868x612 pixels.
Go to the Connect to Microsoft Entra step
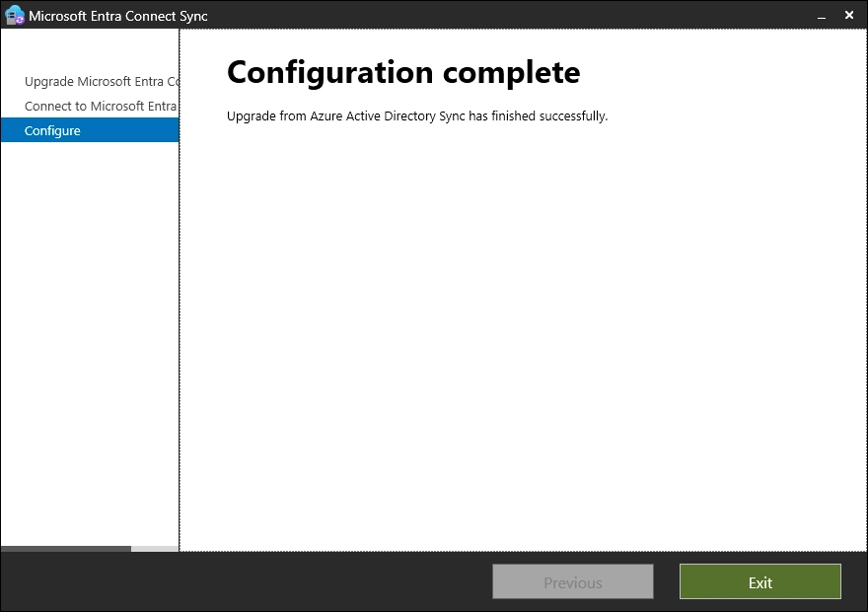coord(100,106)
